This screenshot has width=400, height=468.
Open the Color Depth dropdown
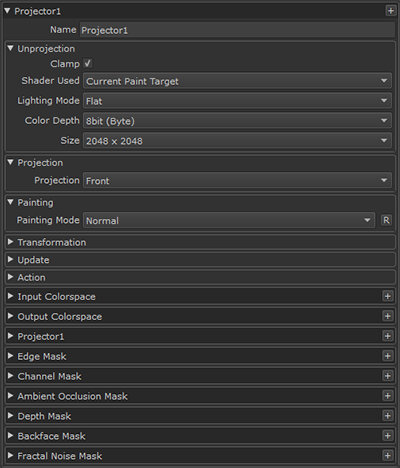tap(237, 121)
